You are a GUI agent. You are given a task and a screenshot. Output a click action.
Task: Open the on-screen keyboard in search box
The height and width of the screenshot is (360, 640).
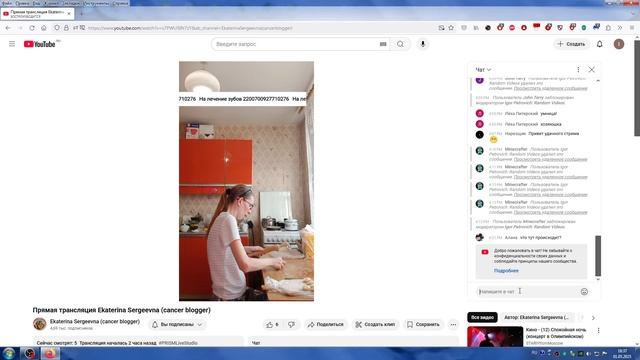point(383,44)
